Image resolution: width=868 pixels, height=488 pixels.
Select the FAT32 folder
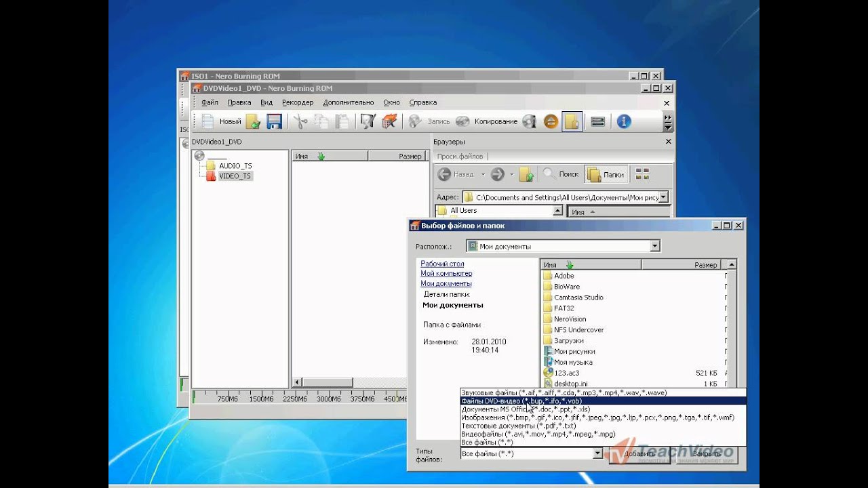[564, 308]
